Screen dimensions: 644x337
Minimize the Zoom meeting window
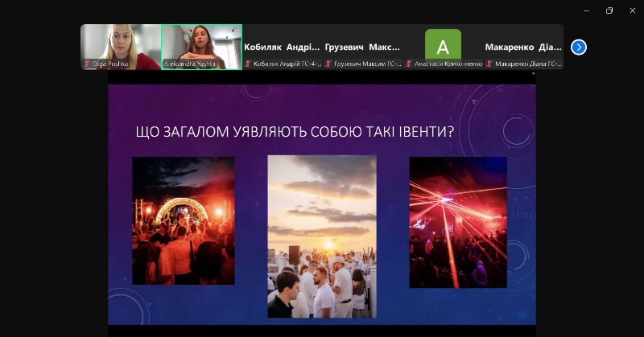pyautogui.click(x=586, y=10)
